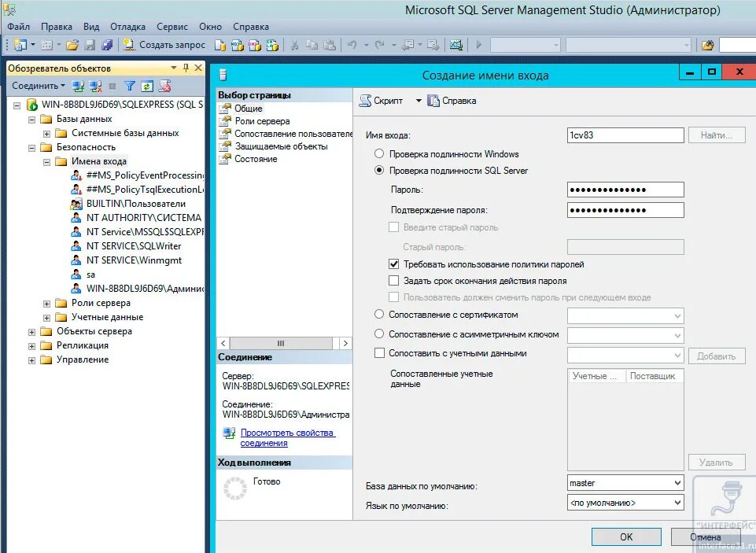Open the Скрипт dropdown arrow

419,101
